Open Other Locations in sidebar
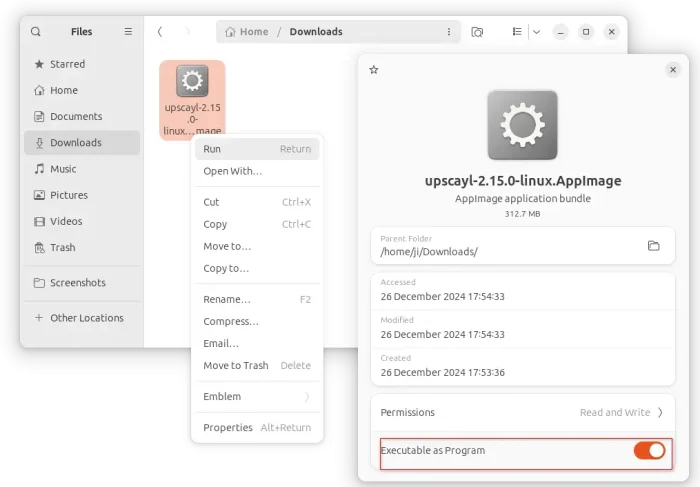 (x=82, y=318)
